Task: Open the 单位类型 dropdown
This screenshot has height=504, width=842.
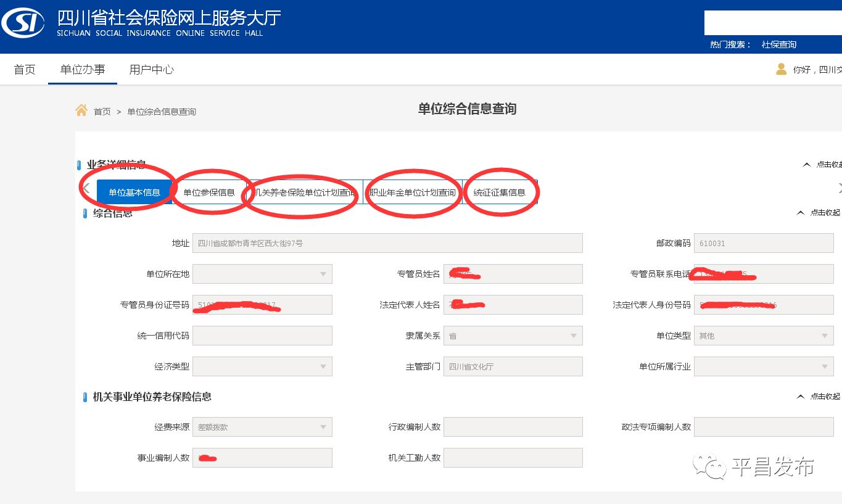Action: pyautogui.click(x=764, y=336)
